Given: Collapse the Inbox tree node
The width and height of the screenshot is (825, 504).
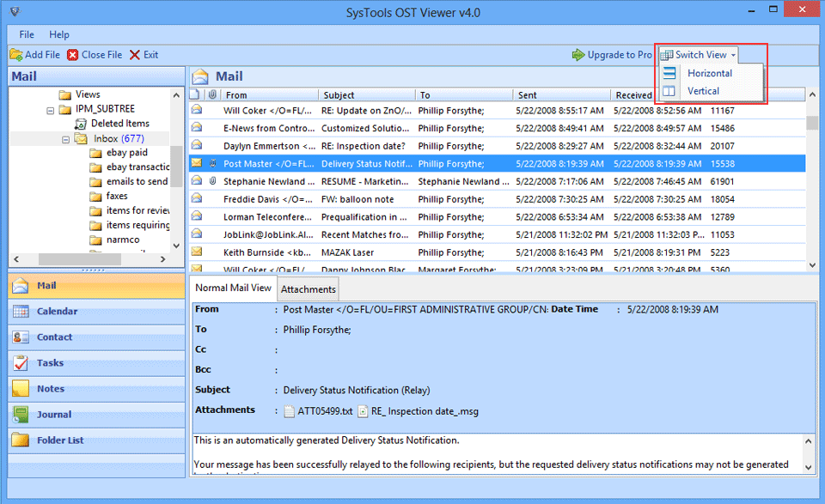Looking at the screenshot, I should [66, 140].
